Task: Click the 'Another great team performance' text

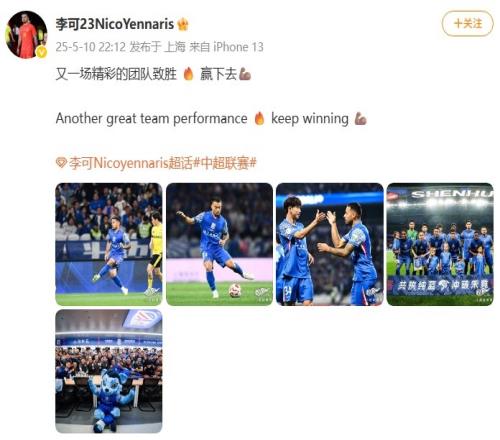Action: (x=152, y=119)
